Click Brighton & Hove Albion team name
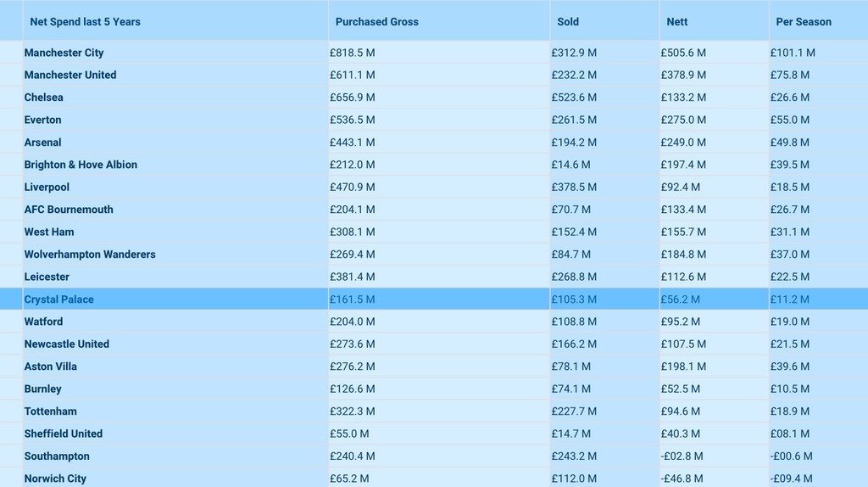This screenshot has width=868, height=487. point(81,165)
